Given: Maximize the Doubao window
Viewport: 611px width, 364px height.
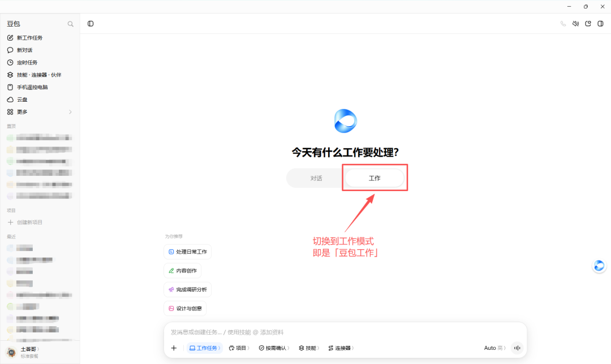Looking at the screenshot, I should tap(586, 7).
